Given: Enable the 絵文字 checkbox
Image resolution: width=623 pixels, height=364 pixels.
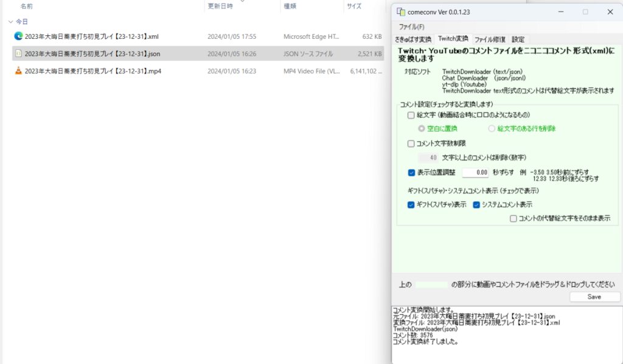Looking at the screenshot, I should coord(411,115).
